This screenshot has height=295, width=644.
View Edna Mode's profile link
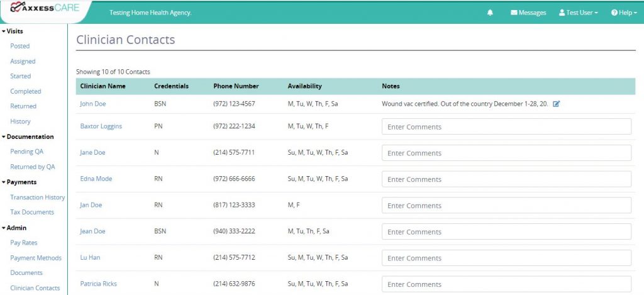(x=96, y=179)
